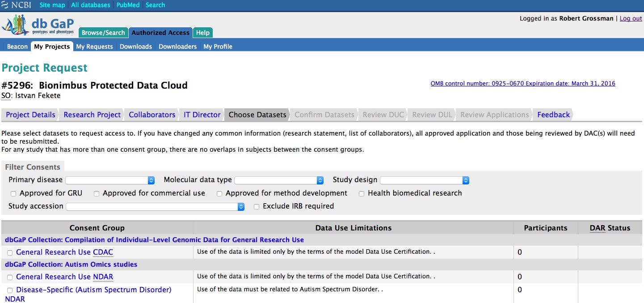Select the General Research Use CDAC checkbox
The image size is (644, 303).
10,253
